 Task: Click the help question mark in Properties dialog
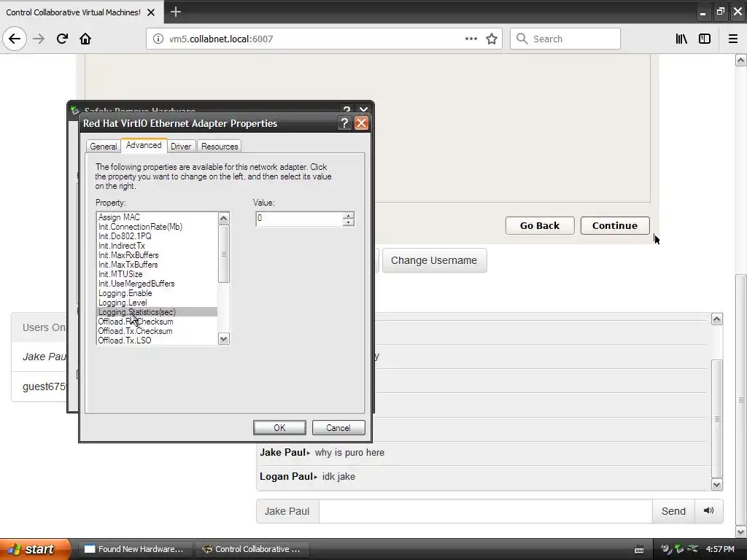tap(344, 122)
